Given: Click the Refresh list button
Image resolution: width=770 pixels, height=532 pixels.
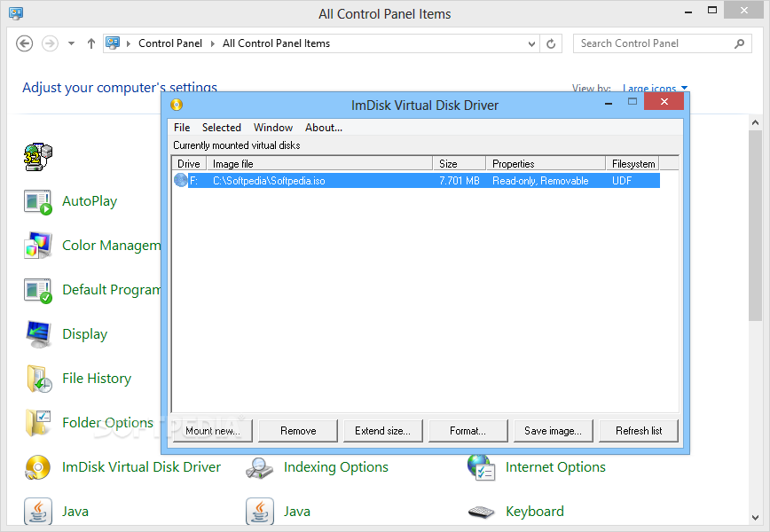Looking at the screenshot, I should click(639, 431).
